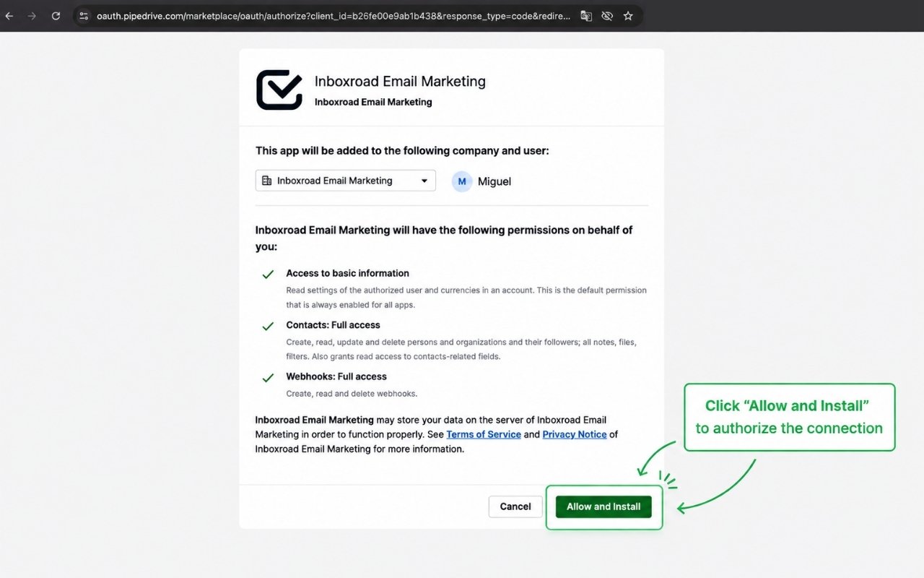
Task: Click the Inboxroad checkmark logo
Action: click(279, 90)
